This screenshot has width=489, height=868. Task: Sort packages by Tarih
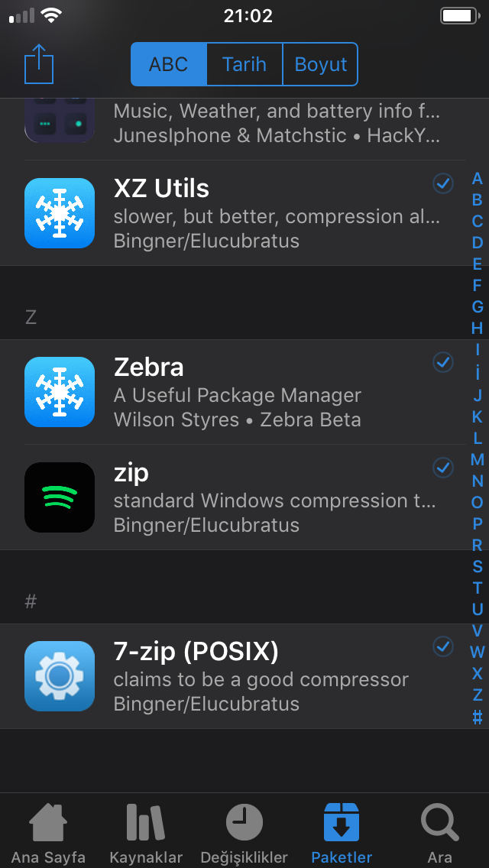244,64
